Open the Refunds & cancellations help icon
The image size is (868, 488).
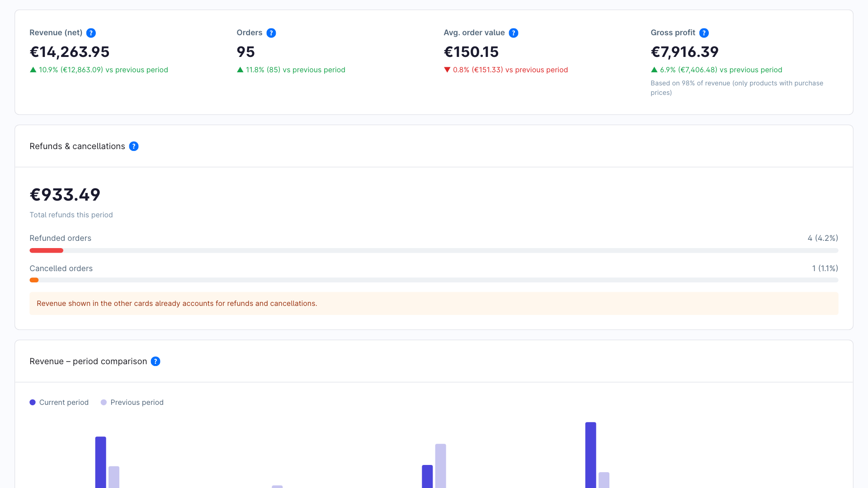(134, 146)
